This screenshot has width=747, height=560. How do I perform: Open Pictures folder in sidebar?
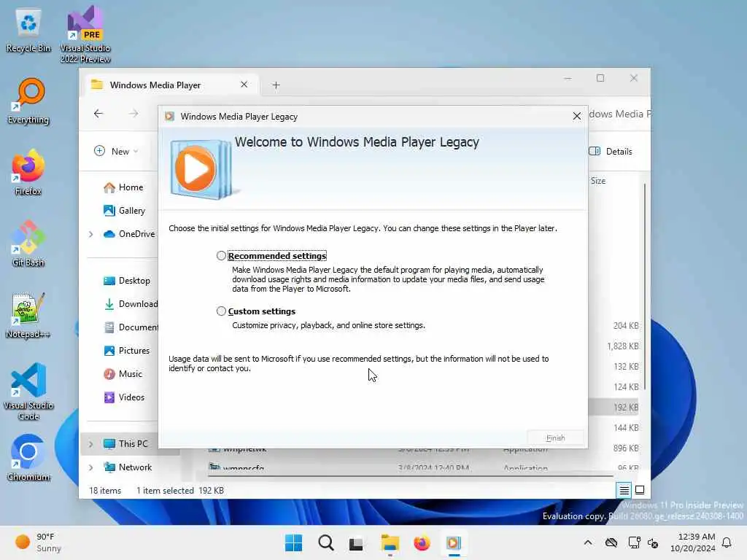pyautogui.click(x=127, y=351)
